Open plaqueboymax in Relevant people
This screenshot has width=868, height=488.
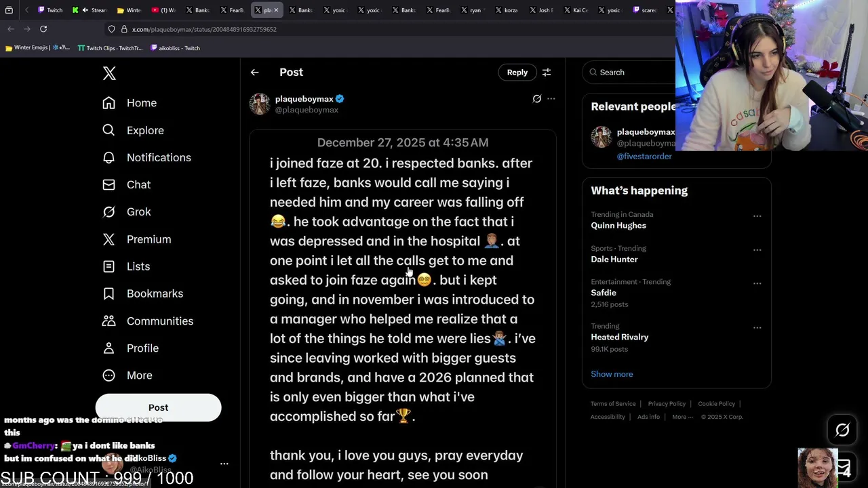pos(646,132)
